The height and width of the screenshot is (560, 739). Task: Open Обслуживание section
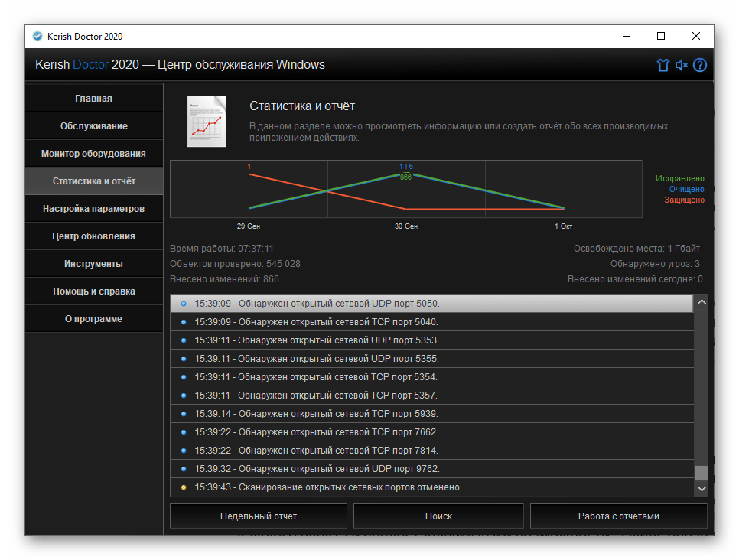[94, 126]
